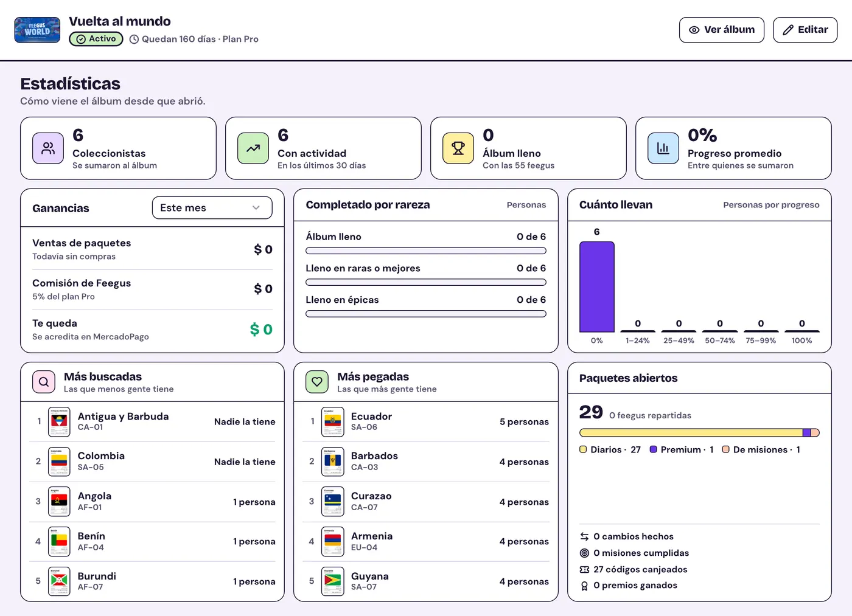This screenshot has width=852, height=616.
Task: Click the 100% axis label in the chart
Action: tap(801, 341)
